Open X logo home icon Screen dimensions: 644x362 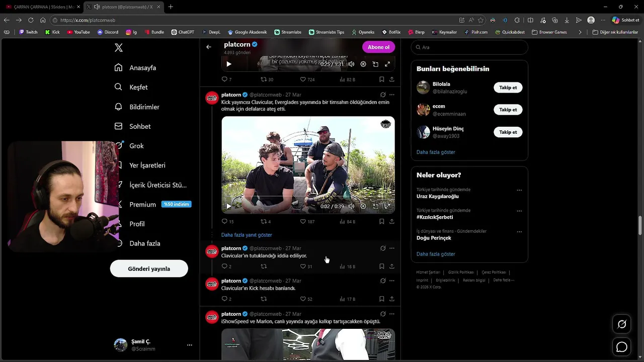coord(119,48)
